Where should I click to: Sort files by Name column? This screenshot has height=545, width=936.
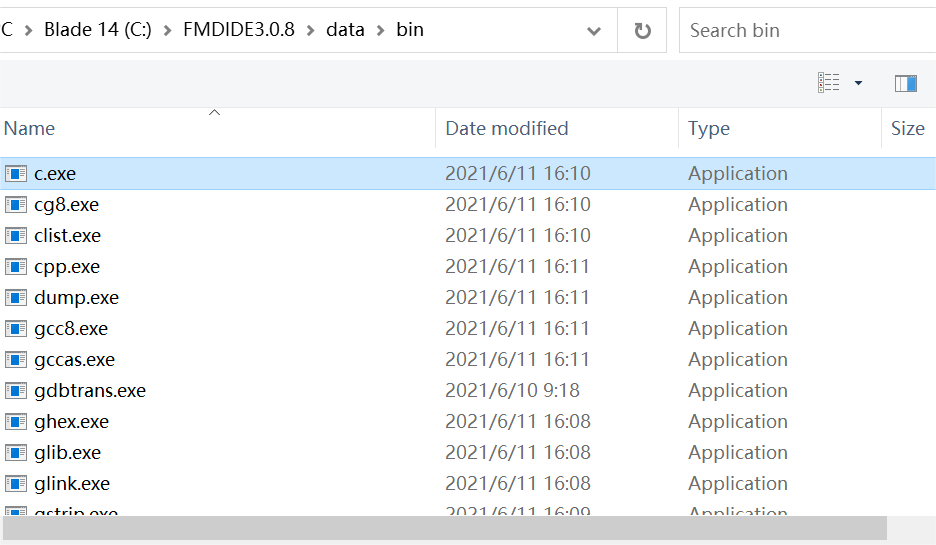coord(30,128)
